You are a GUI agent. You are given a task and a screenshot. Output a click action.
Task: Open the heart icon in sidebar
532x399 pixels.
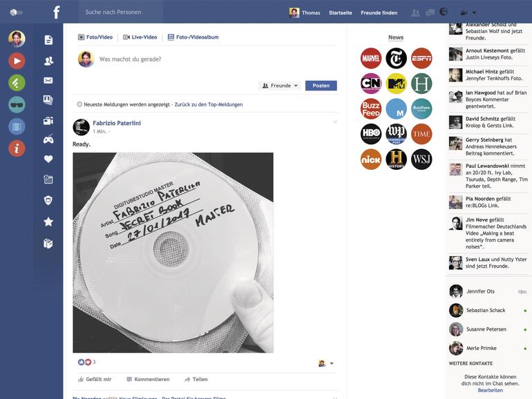click(48, 159)
